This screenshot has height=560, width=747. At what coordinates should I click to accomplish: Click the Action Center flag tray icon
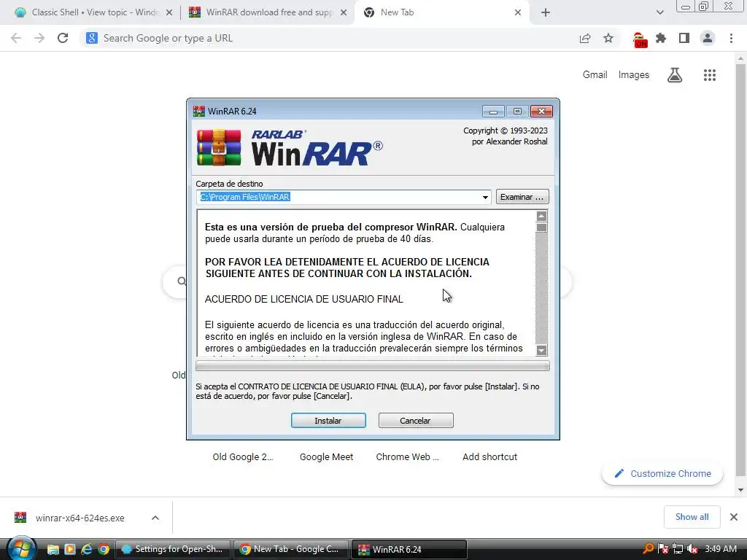pos(662,549)
